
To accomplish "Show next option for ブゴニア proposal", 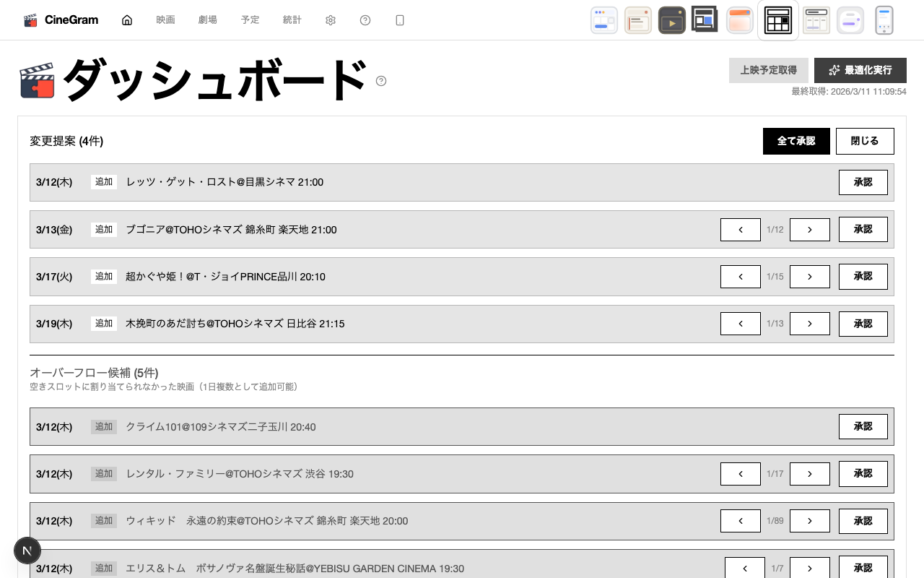I will pyautogui.click(x=809, y=230).
